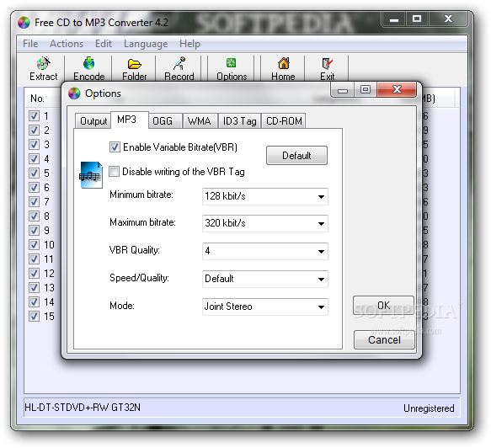Screen dimensions: 491x448
Task: Uncheck track 9 checkbox
Action: click(35, 231)
